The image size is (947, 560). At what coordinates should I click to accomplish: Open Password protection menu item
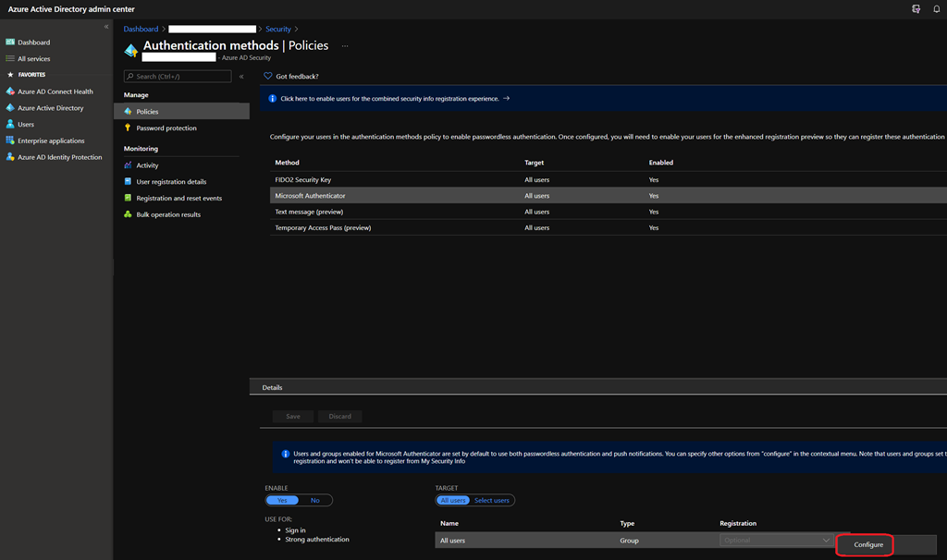(166, 128)
